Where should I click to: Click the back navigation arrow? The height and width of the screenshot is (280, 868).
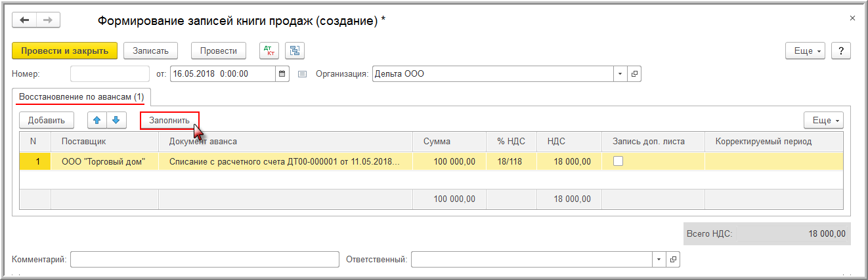tap(25, 20)
